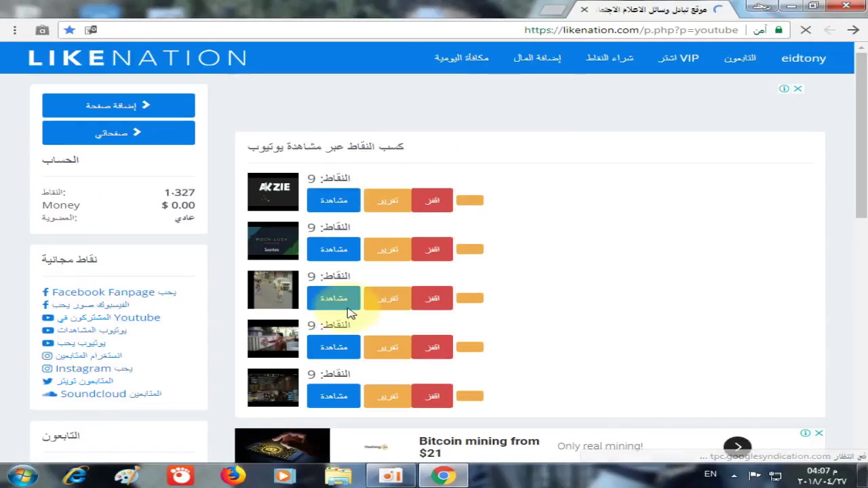Click the translate page icon in address bar
The image size is (868, 488).
click(90, 30)
